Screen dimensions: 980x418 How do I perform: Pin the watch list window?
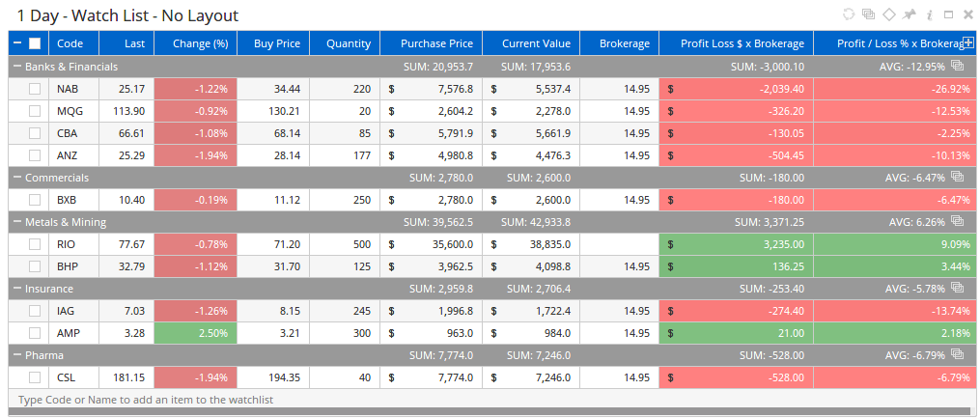point(909,14)
